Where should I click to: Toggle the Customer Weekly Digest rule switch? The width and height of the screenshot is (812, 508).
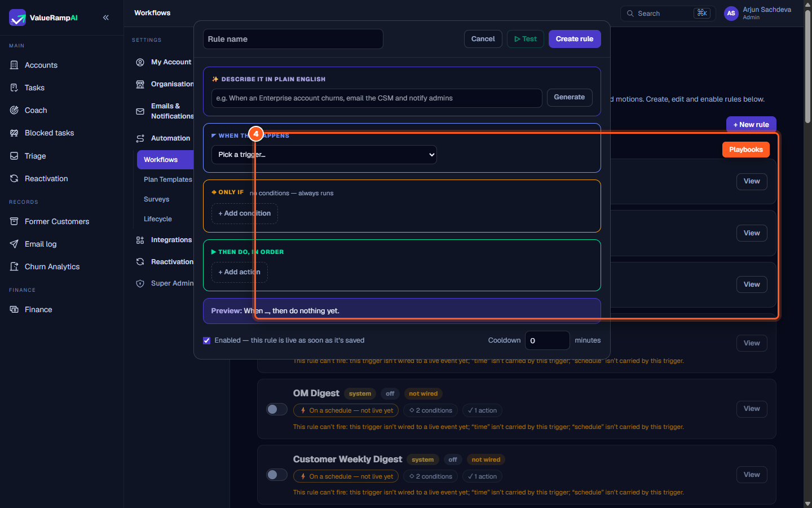click(x=277, y=475)
